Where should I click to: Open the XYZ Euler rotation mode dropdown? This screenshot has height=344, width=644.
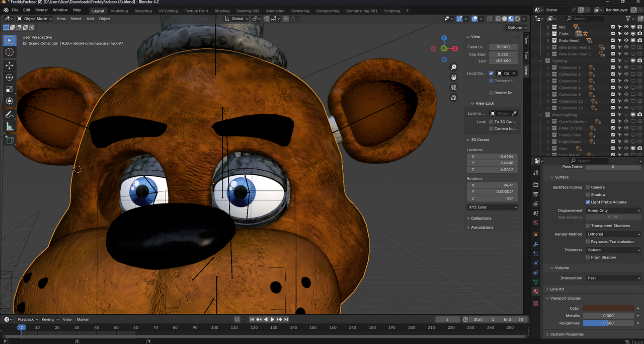coord(493,208)
